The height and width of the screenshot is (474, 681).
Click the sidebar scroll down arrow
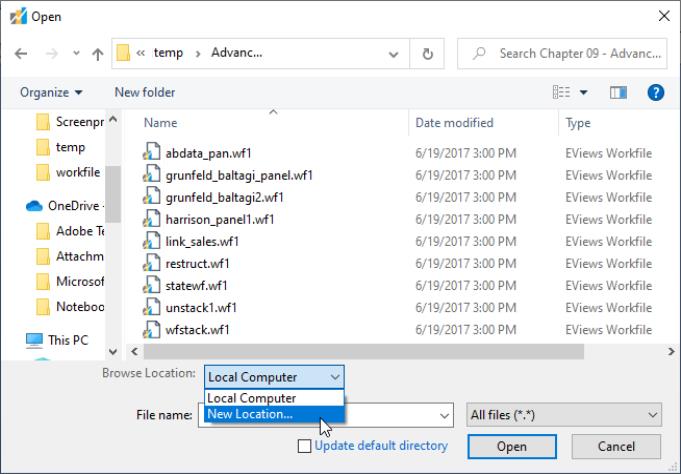click(113, 351)
